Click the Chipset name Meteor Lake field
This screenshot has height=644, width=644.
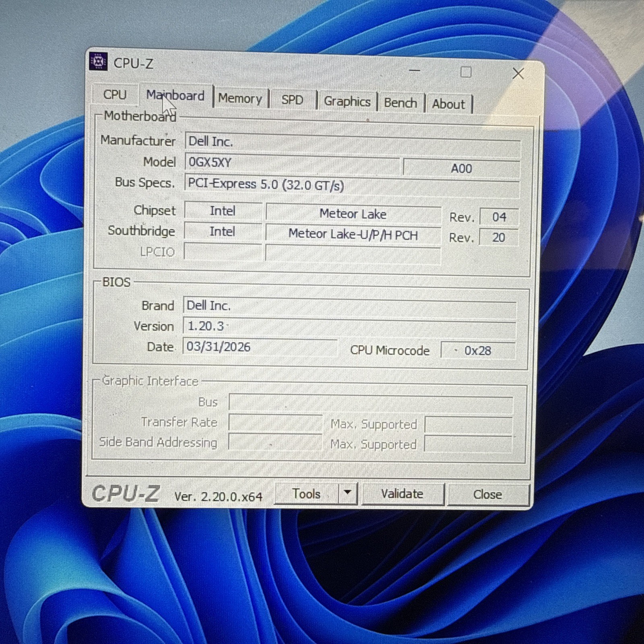tap(353, 214)
